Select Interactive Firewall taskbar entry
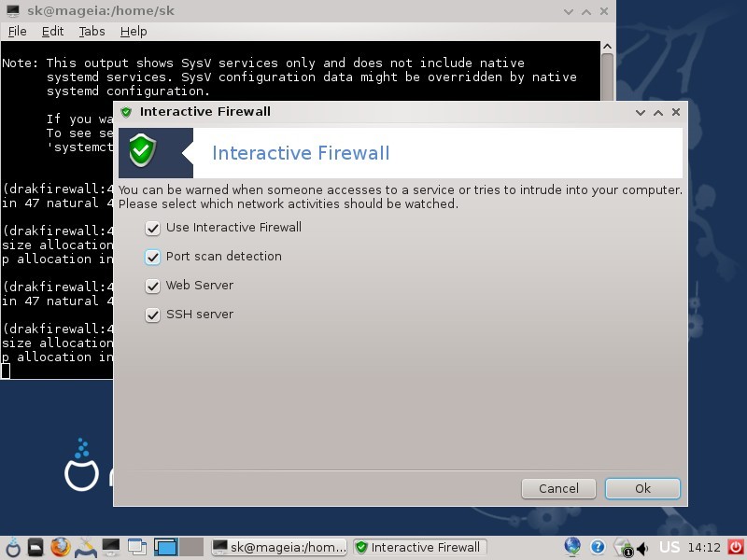Image resolution: width=747 pixels, height=560 pixels. [419, 548]
